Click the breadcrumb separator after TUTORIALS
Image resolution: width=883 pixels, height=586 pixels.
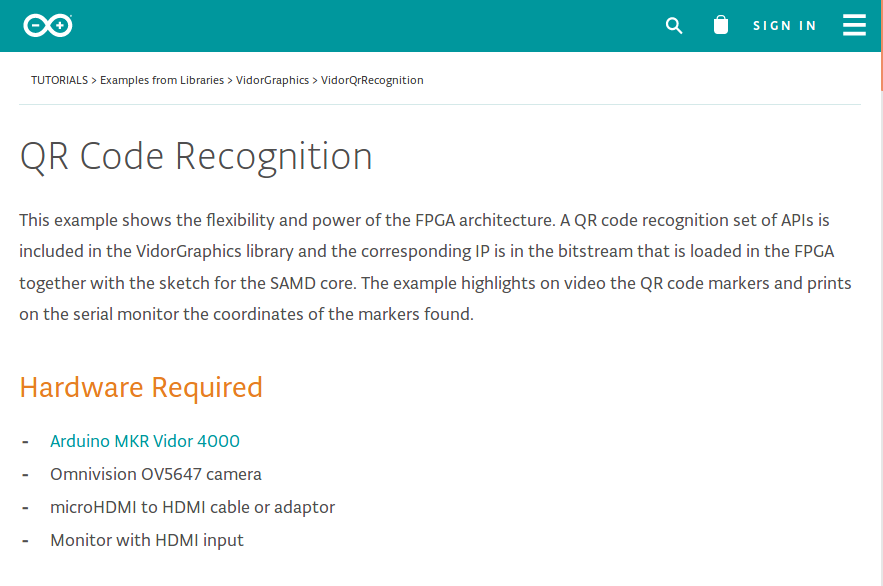(94, 80)
